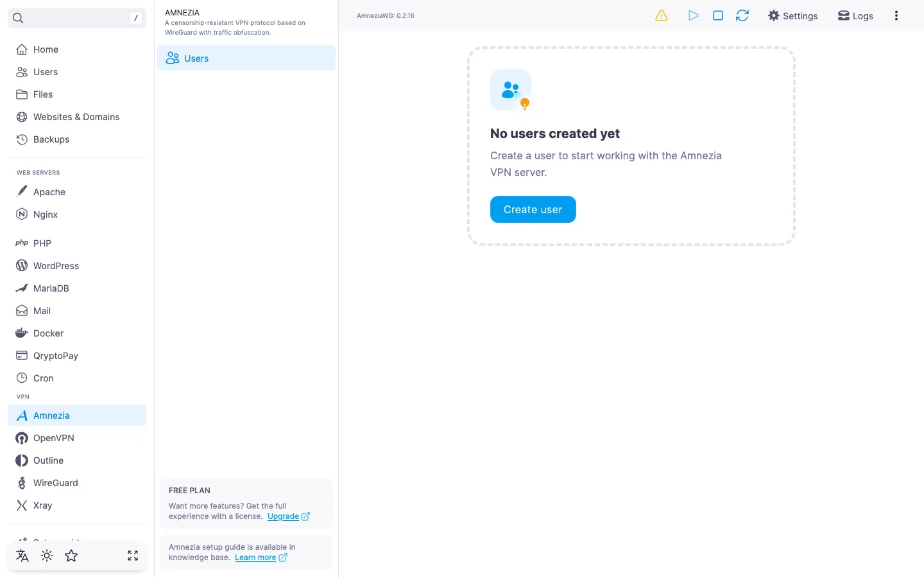The height and width of the screenshot is (578, 924).
Task: Follow the Upgrade license link
Action: click(289, 516)
